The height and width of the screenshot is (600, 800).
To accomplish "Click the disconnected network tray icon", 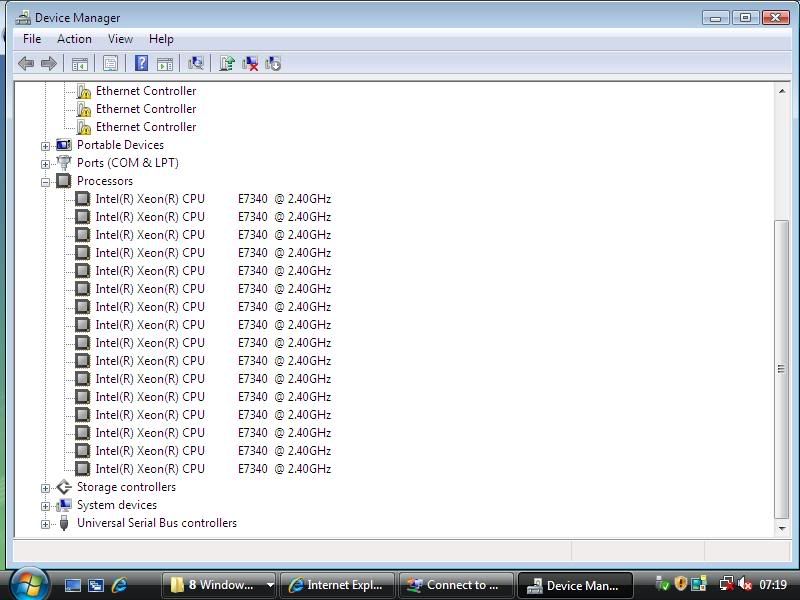I will click(x=726, y=584).
